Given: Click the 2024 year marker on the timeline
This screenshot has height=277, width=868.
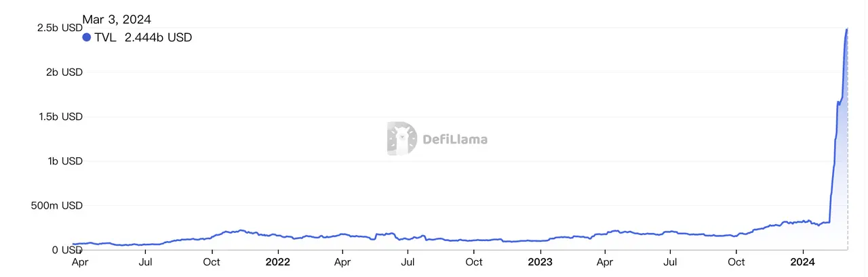Looking at the screenshot, I should 803,261.
